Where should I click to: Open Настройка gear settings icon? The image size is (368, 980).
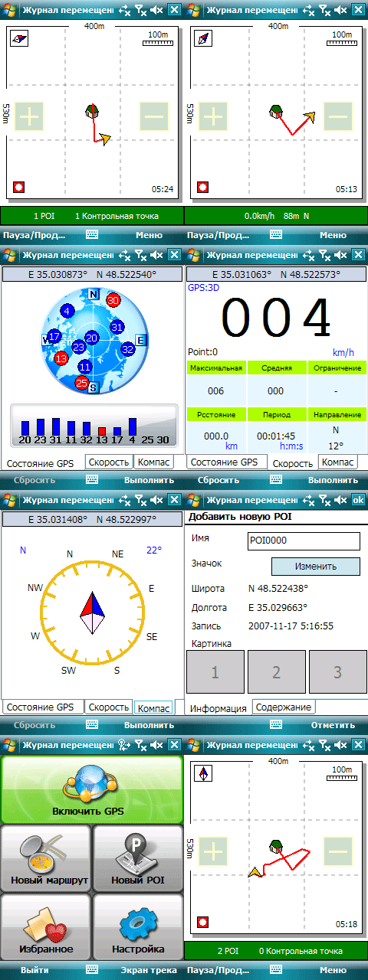[x=138, y=926]
